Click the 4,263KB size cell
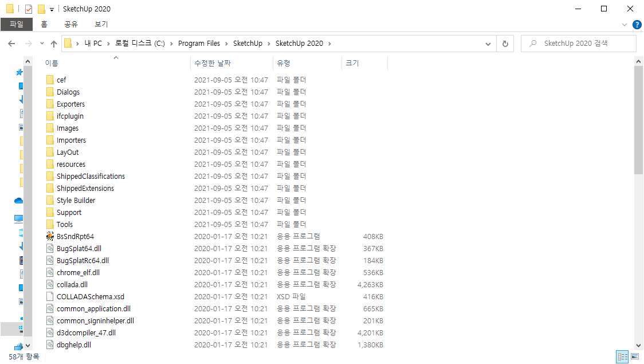Screen dimensions: 644x364 point(370,284)
